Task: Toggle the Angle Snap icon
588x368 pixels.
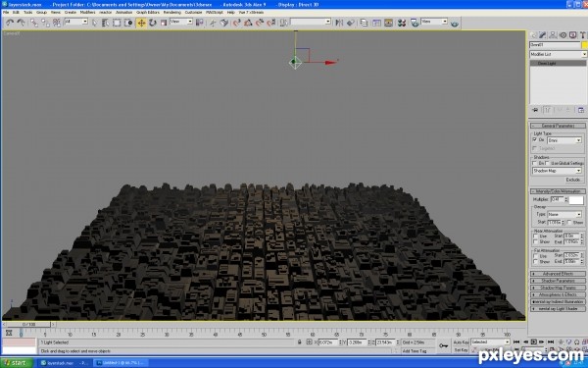Action: click(x=248, y=23)
